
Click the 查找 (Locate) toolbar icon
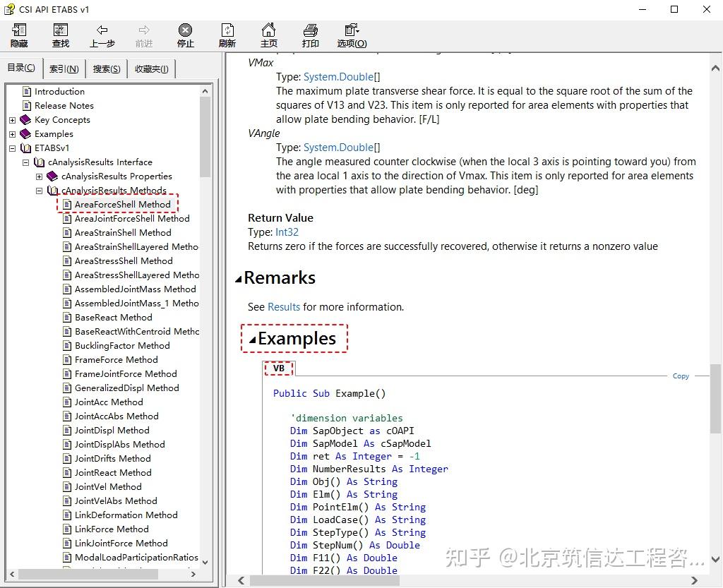pyautogui.click(x=60, y=35)
